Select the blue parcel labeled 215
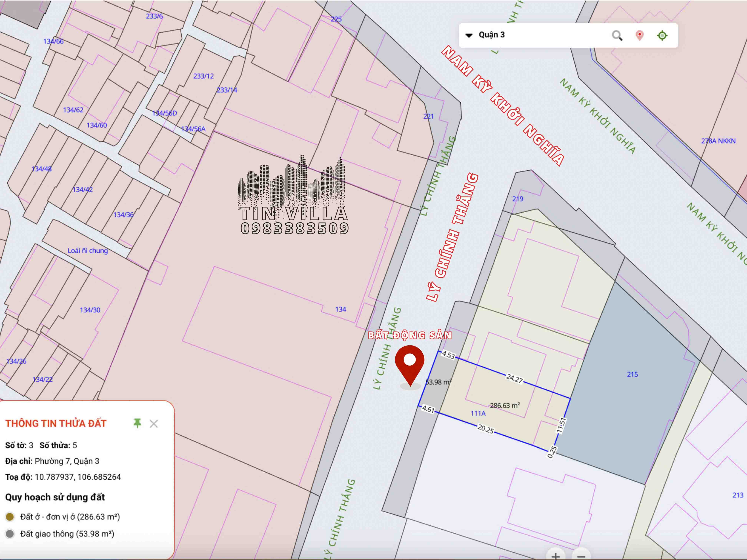The width and height of the screenshot is (747, 560). (632, 374)
